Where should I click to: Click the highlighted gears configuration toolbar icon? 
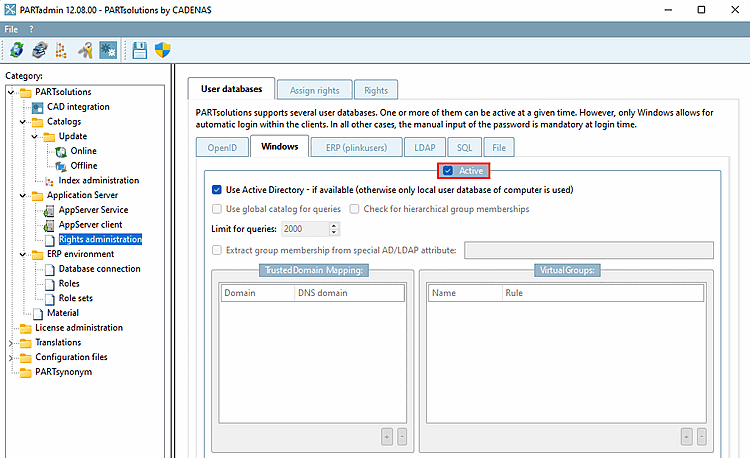pyautogui.click(x=108, y=50)
